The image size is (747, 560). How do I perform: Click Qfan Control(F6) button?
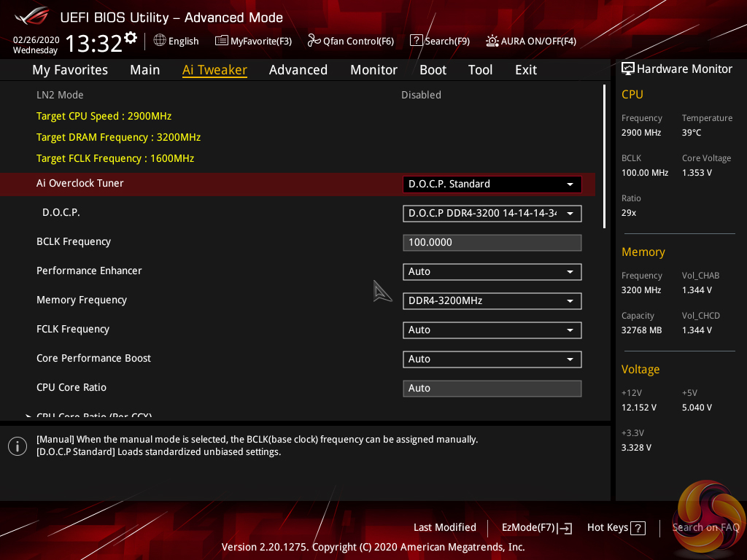coord(351,41)
